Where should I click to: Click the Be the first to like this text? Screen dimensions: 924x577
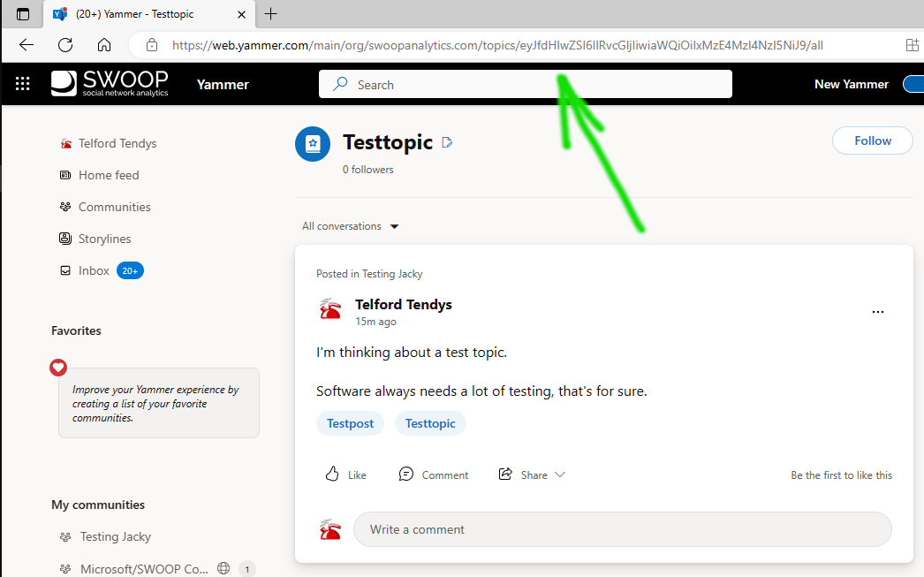[x=841, y=475]
